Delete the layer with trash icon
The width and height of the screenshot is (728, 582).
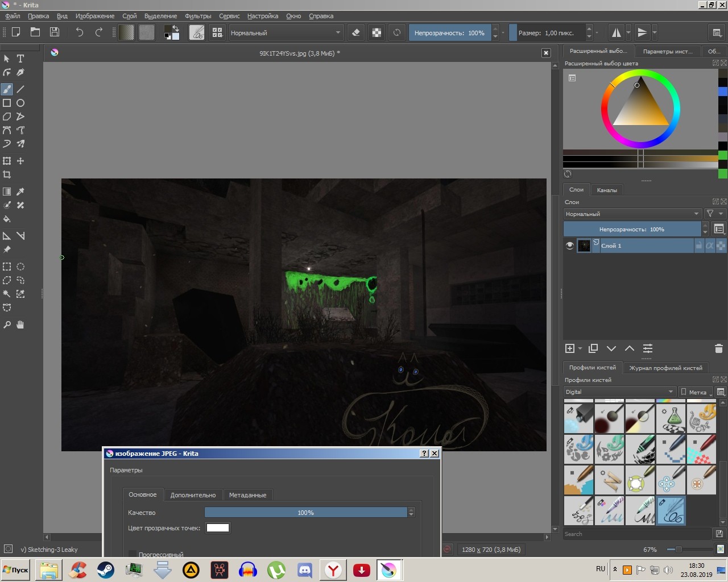pyautogui.click(x=718, y=348)
